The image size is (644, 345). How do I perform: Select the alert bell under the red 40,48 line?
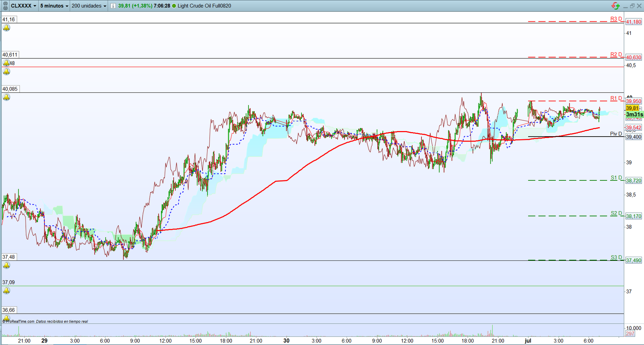tap(7, 72)
